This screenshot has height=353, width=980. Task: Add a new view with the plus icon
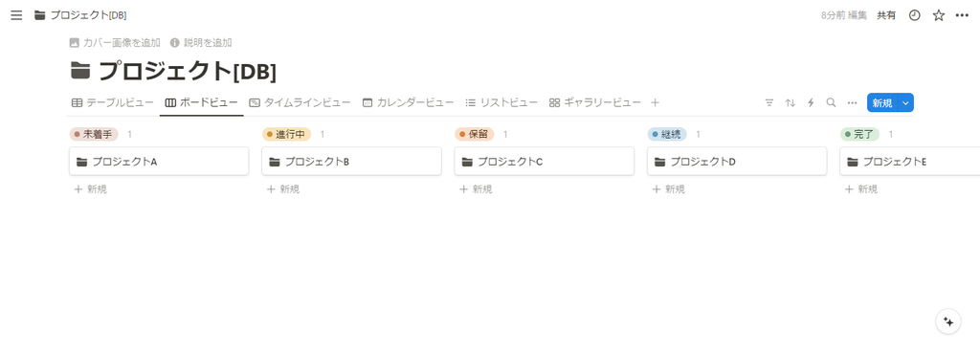point(655,102)
